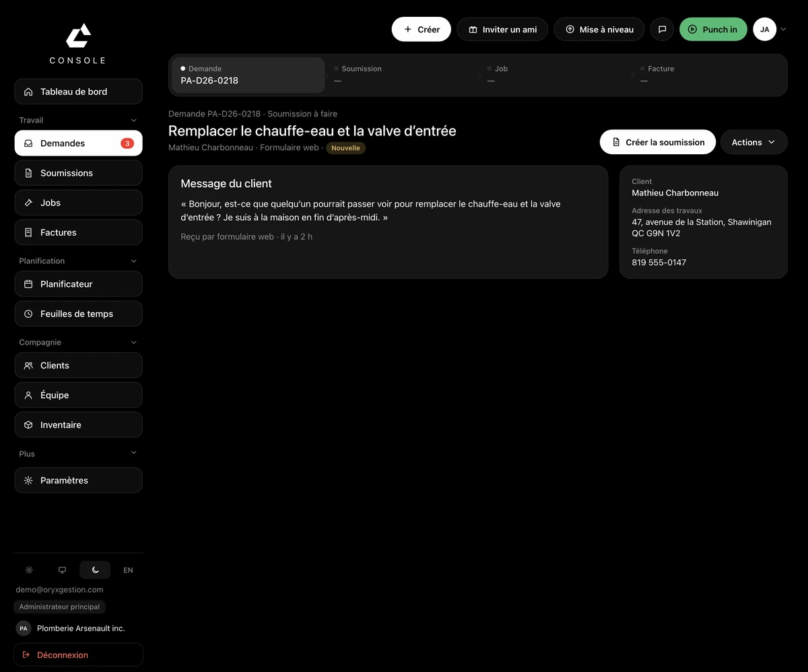Switch to light theme sun icon
This screenshot has height=672, width=808.
(29, 570)
